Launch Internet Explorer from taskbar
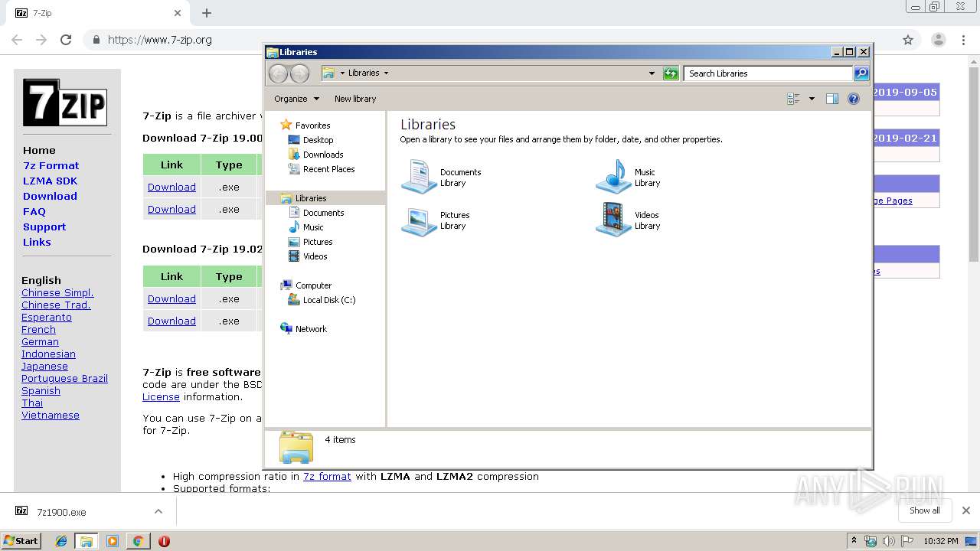 [61, 541]
